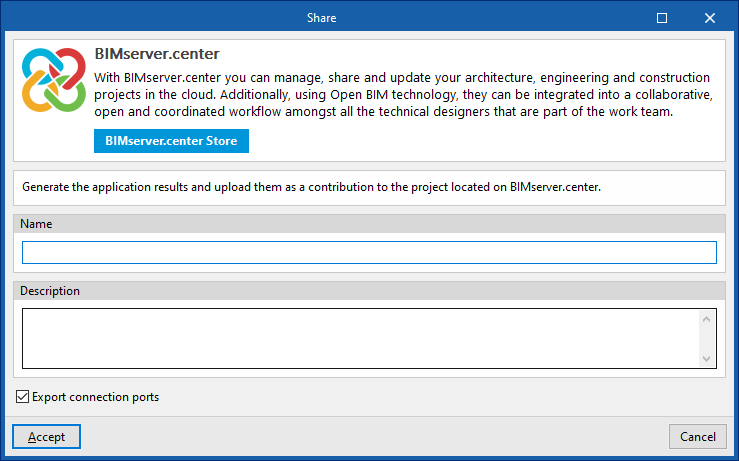Viewport: 739px width, 461px height.
Task: Dismiss the dialog with Cancel
Action: [698, 437]
